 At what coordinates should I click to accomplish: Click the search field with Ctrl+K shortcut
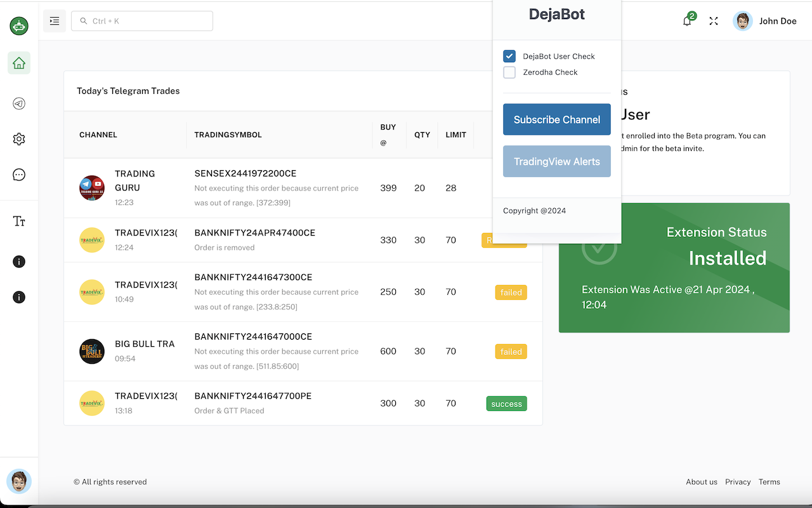(141, 20)
